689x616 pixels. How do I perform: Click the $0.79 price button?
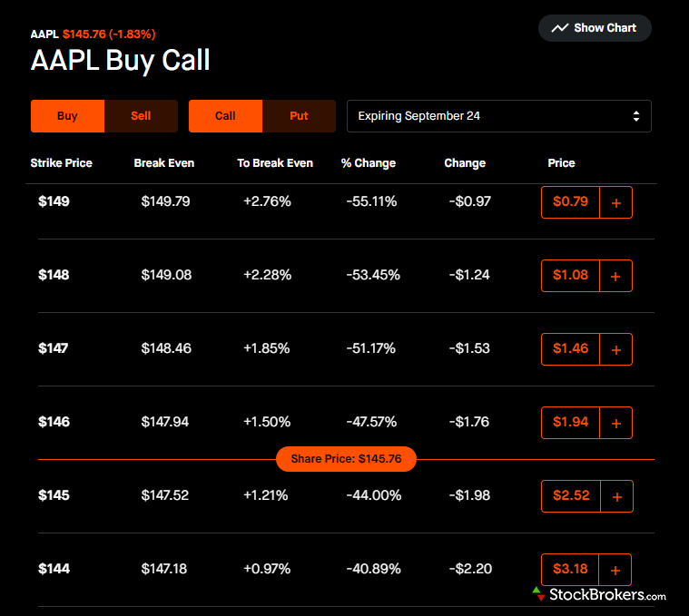570,202
